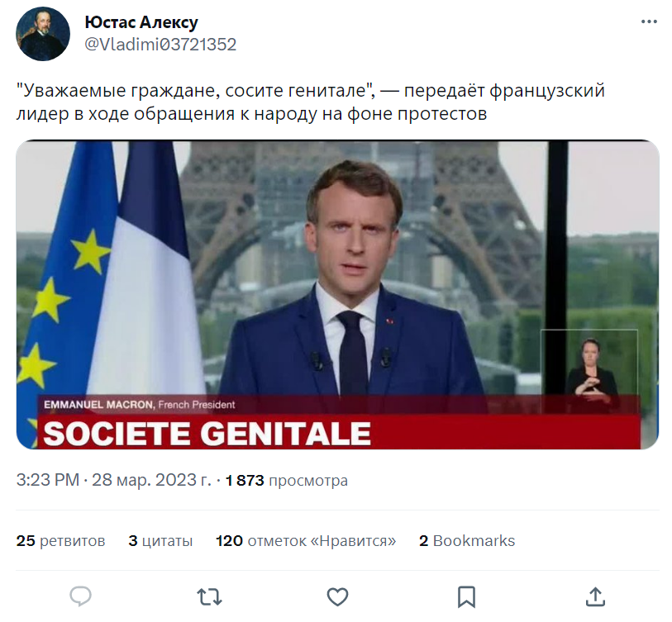The image size is (672, 622).
Task: Open the author's profile avatar picture
Action: click(43, 34)
